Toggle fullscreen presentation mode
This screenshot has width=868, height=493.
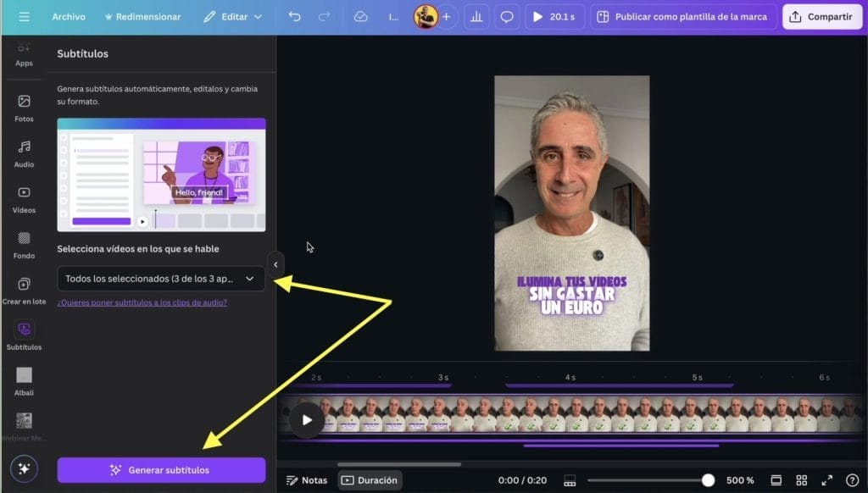[x=826, y=480]
